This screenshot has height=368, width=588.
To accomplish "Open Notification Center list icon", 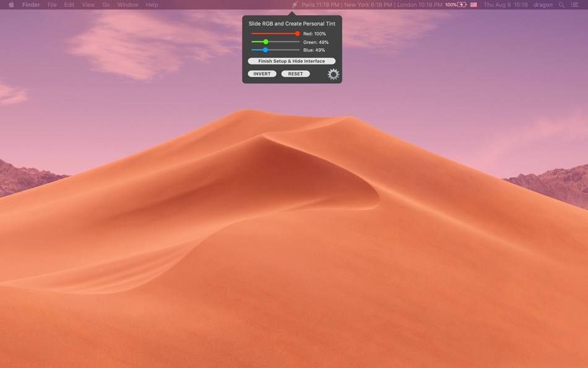I will pyautogui.click(x=574, y=5).
